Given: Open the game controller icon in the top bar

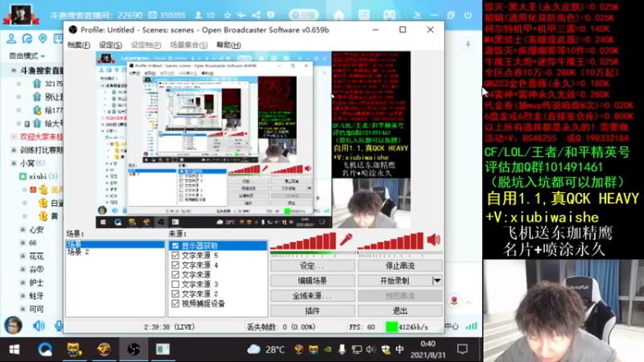Looking at the screenshot, I should point(390,15).
